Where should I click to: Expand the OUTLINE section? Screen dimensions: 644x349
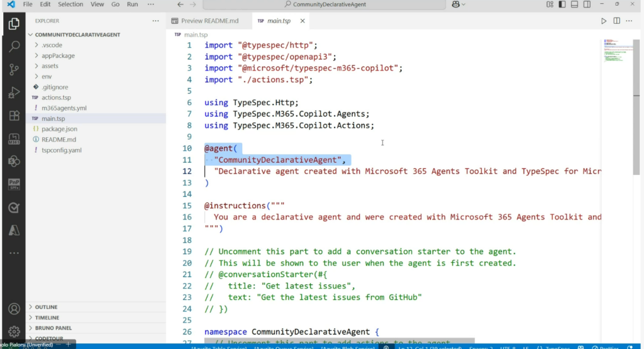tap(46, 307)
